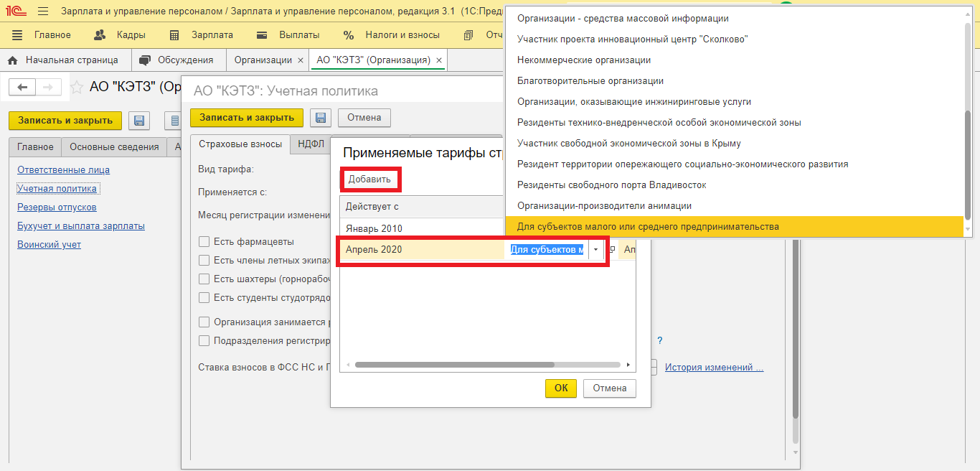Enable the Есть фармацевты checkbox
980x471 pixels.
pyautogui.click(x=204, y=242)
